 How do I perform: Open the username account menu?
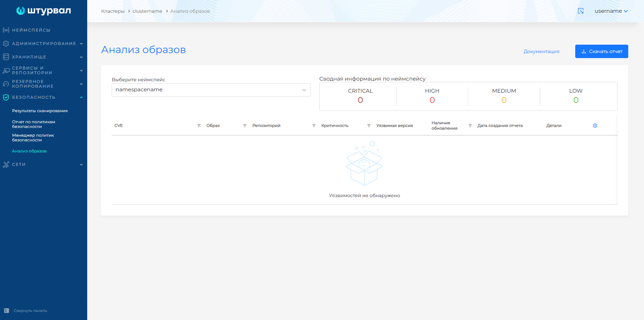click(x=611, y=11)
